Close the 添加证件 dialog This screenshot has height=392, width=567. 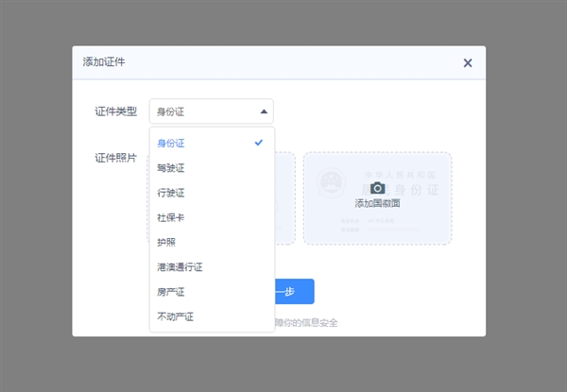467,63
